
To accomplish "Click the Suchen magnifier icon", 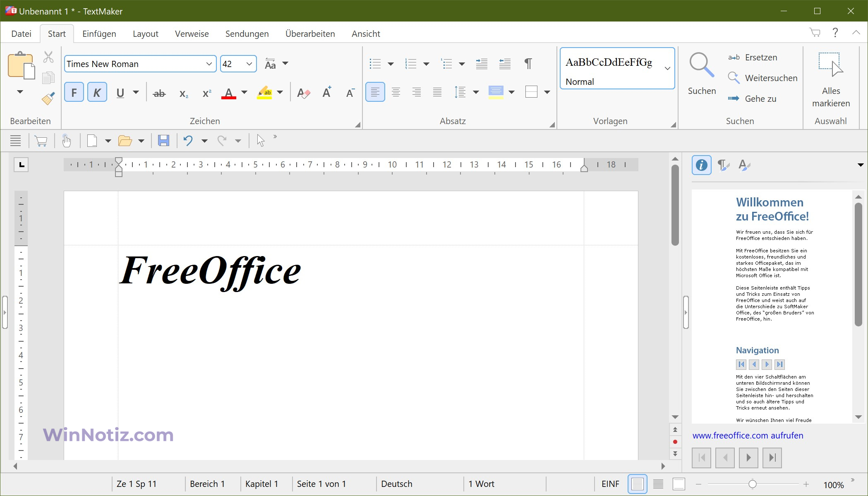I will tap(702, 65).
